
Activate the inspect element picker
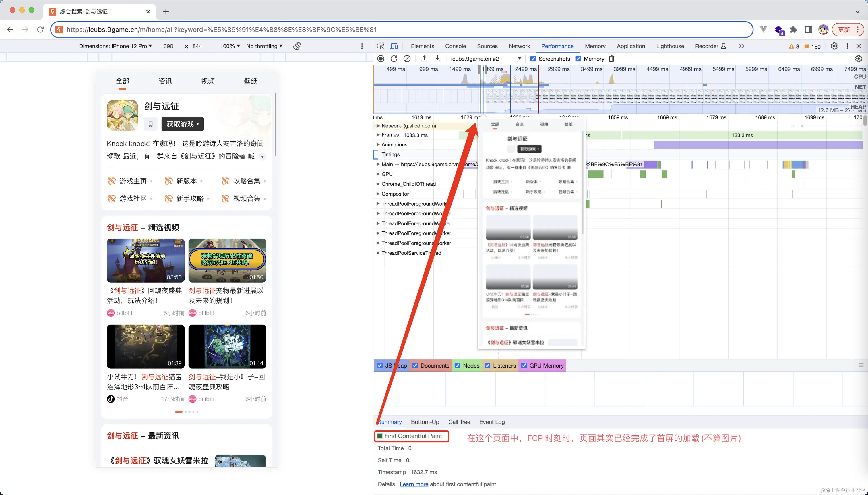381,46
